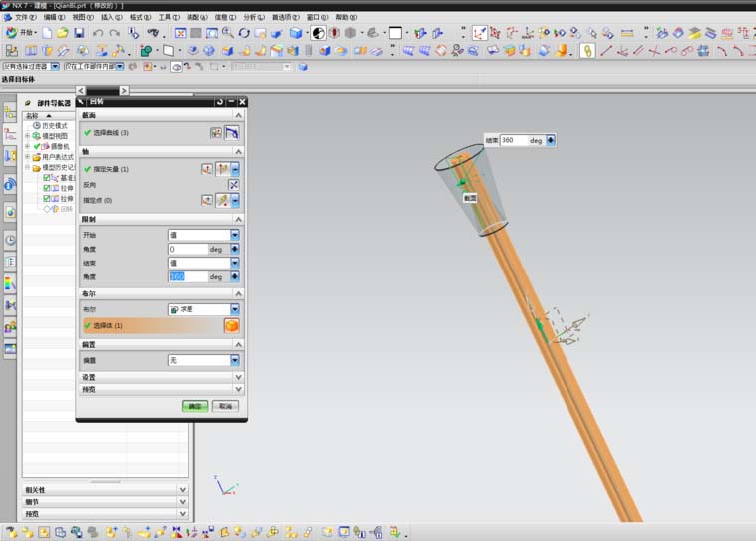Click the OK confirm button
Viewport: 756px width, 541px height.
194,406
